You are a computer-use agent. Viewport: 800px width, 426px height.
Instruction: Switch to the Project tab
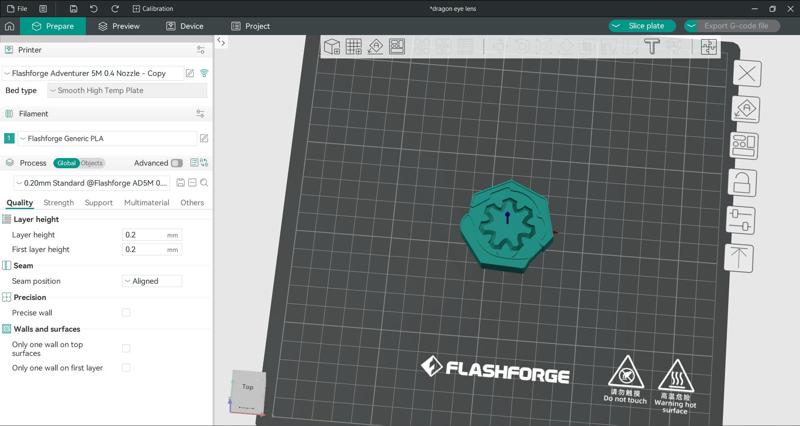coord(251,26)
